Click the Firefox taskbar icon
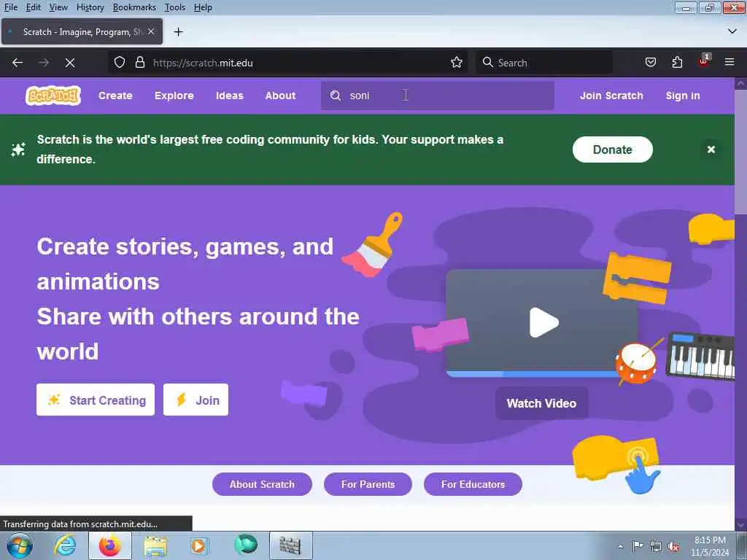The image size is (747, 560). [110, 545]
